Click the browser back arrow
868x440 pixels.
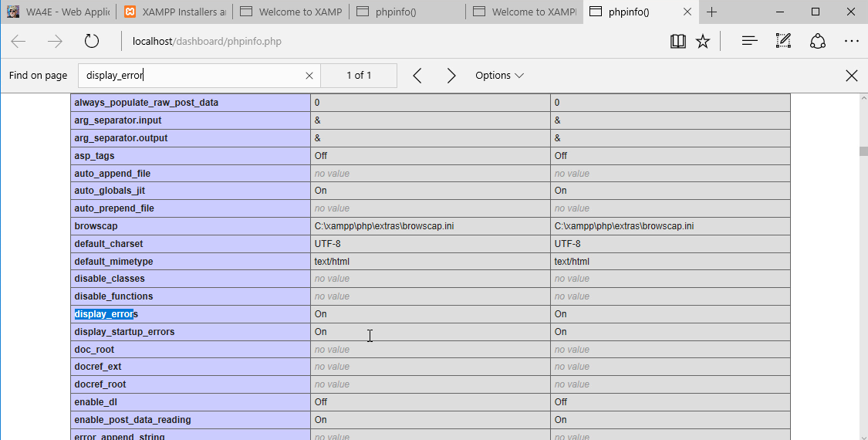pos(19,42)
